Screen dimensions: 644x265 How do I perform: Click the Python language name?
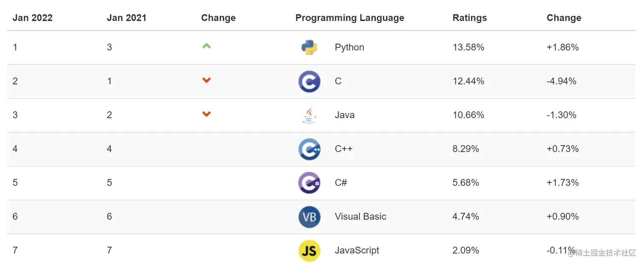tap(349, 47)
